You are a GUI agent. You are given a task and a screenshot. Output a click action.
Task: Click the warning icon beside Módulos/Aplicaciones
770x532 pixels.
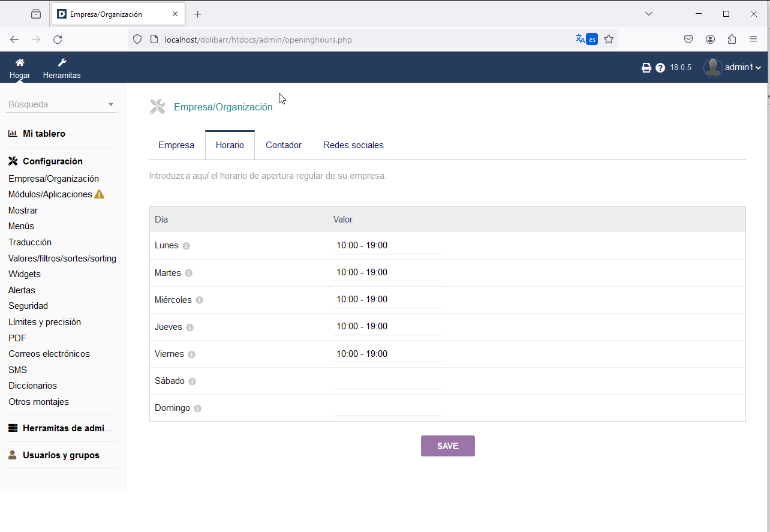click(x=100, y=194)
